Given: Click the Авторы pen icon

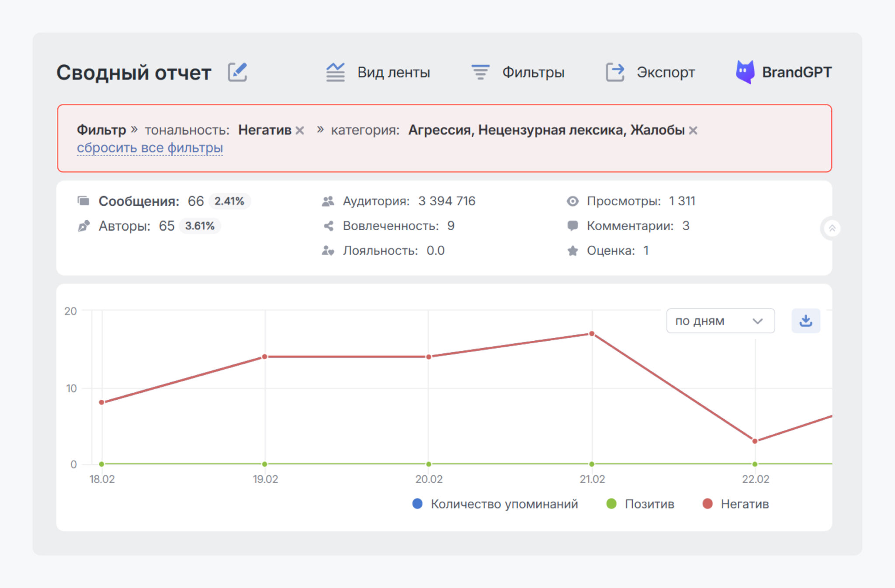Looking at the screenshot, I should (x=83, y=226).
